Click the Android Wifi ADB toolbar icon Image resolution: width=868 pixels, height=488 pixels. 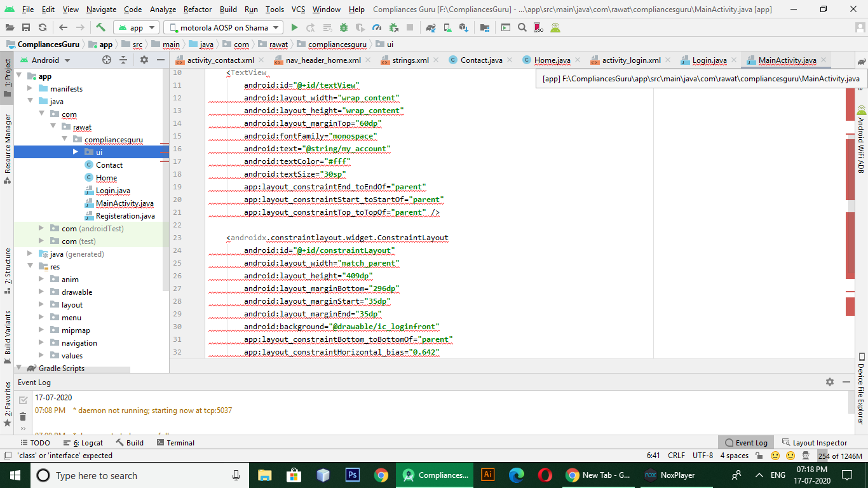556,27
